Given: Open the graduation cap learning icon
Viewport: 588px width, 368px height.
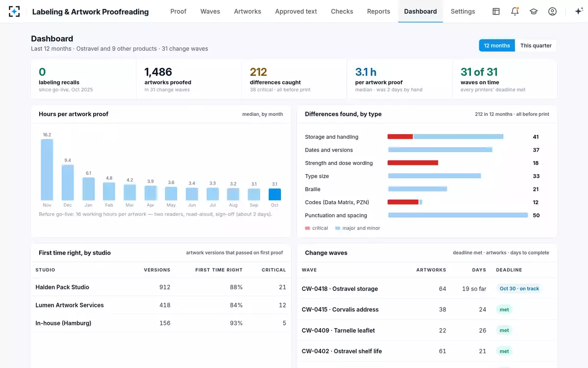Looking at the screenshot, I should tap(534, 11).
